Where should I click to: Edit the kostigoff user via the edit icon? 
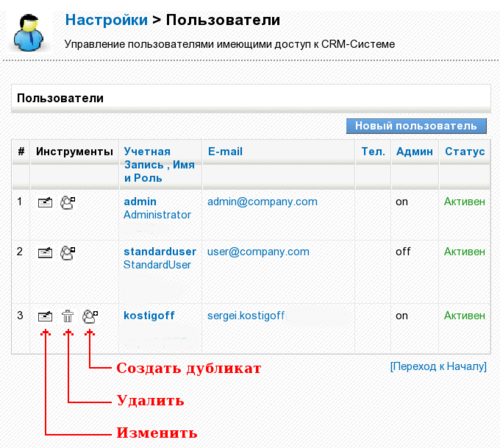click(x=45, y=316)
